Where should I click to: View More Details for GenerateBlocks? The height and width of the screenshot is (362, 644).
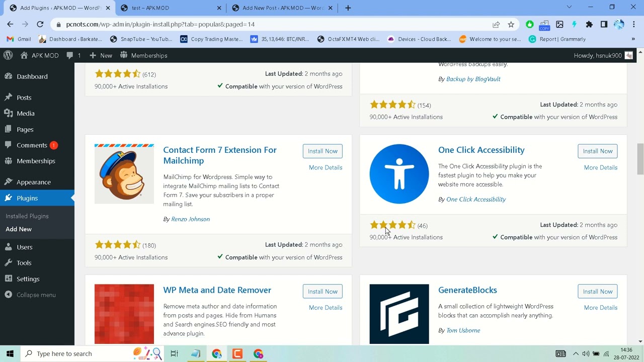coord(601,308)
